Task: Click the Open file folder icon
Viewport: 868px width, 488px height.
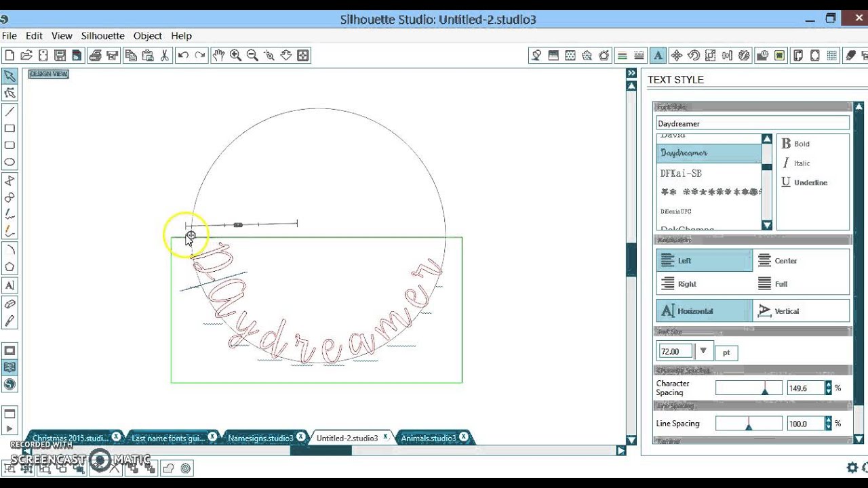Action: [26, 56]
